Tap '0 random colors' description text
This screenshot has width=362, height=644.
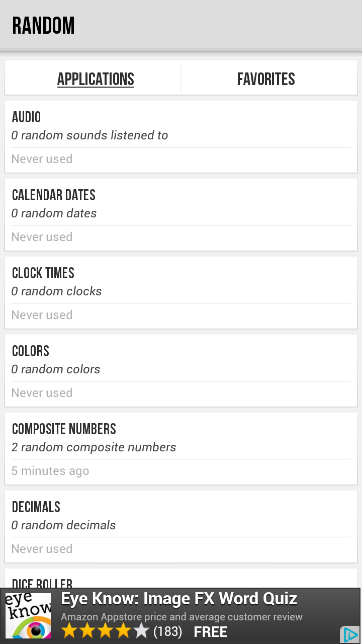[56, 369]
